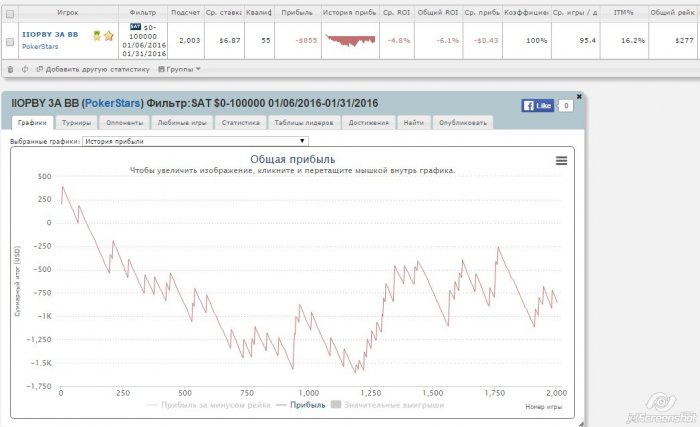Open the 'Группы' dropdown

[x=179, y=69]
